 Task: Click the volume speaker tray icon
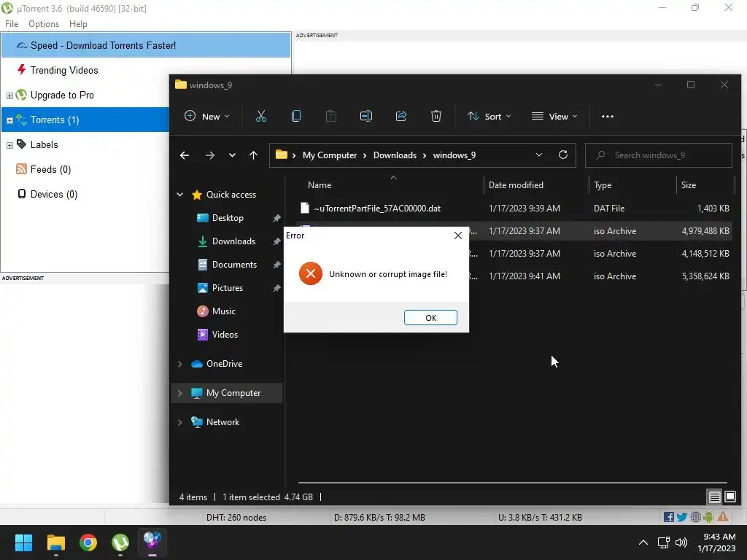[x=681, y=542]
